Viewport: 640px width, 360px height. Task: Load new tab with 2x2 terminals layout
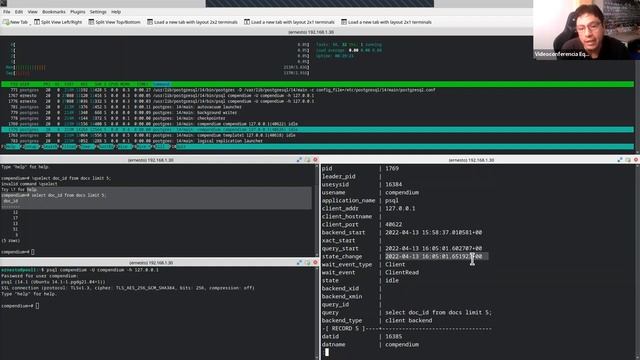click(x=192, y=22)
